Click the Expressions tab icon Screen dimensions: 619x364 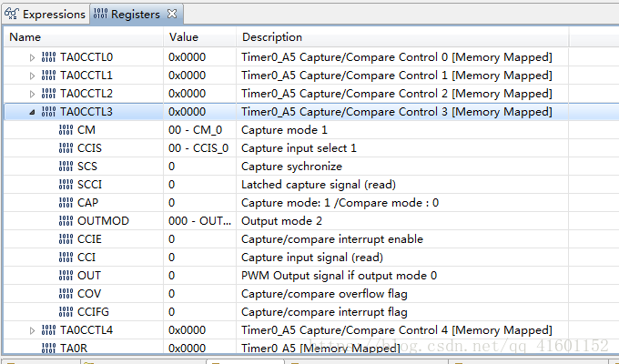[11, 15]
